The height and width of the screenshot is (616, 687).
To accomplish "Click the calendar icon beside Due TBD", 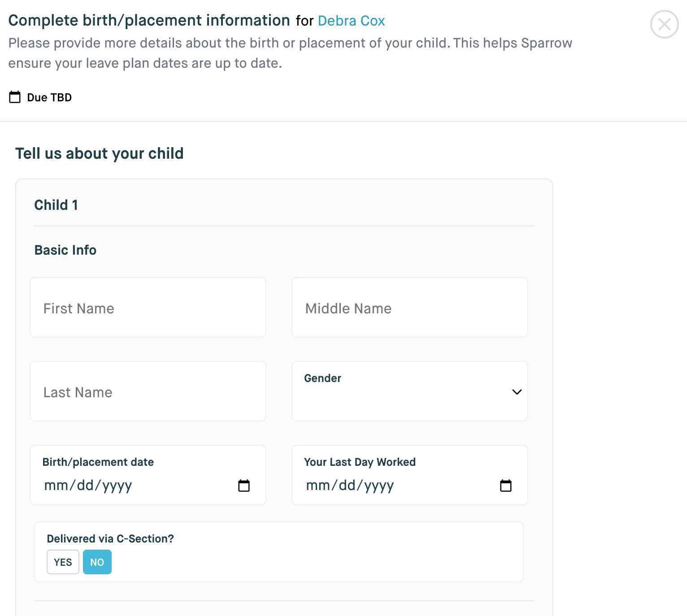I will point(15,97).
